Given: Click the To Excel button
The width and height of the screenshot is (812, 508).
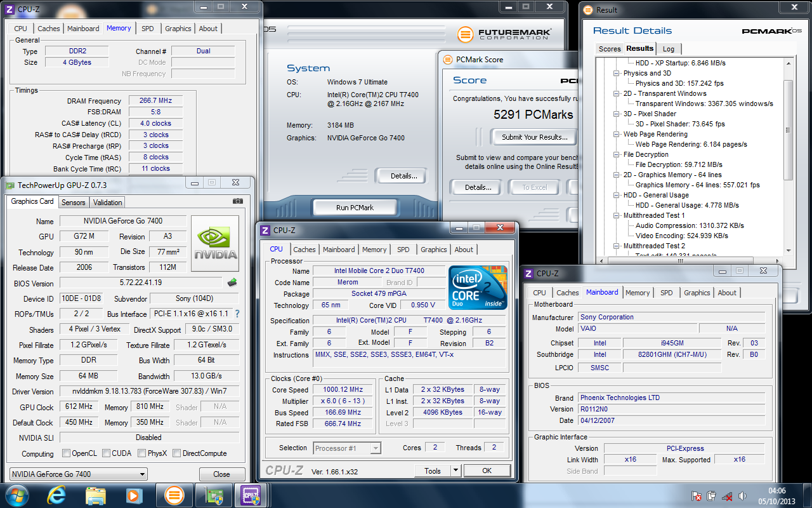Looking at the screenshot, I should pyautogui.click(x=534, y=187).
